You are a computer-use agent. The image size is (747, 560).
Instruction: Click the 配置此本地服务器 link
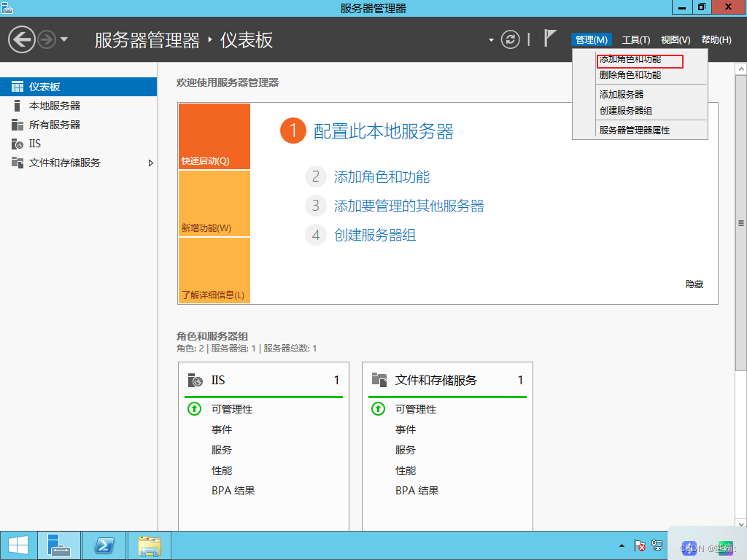(383, 131)
